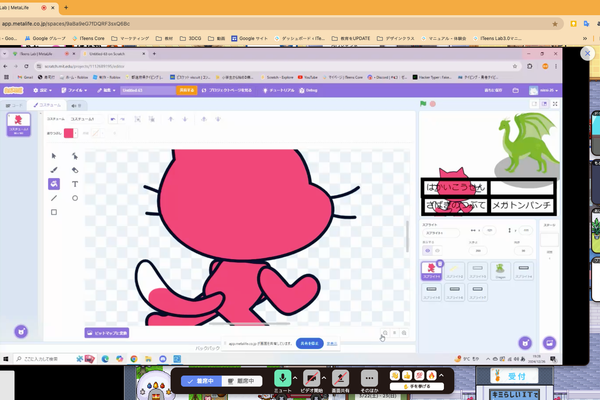Open the Debug menu item
This screenshot has height=400, width=600.
308,90
